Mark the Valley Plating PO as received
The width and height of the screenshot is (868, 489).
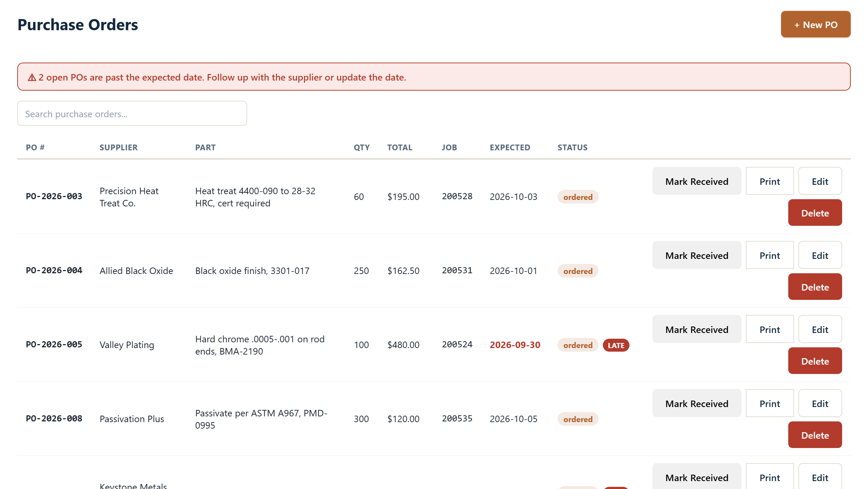point(697,329)
